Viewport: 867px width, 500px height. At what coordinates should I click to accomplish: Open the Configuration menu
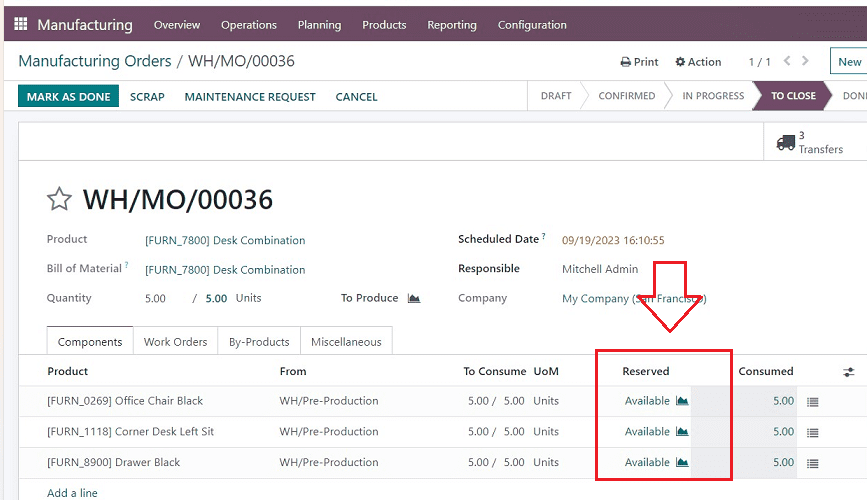coord(532,25)
